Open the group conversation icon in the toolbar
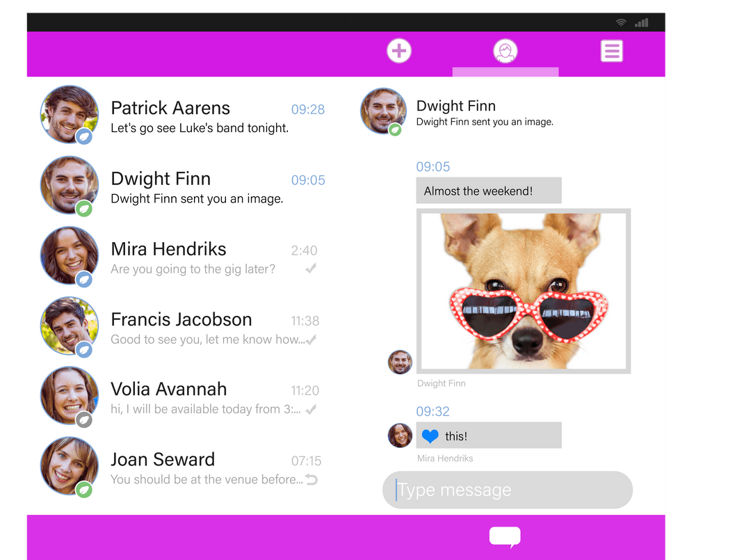 click(x=506, y=50)
